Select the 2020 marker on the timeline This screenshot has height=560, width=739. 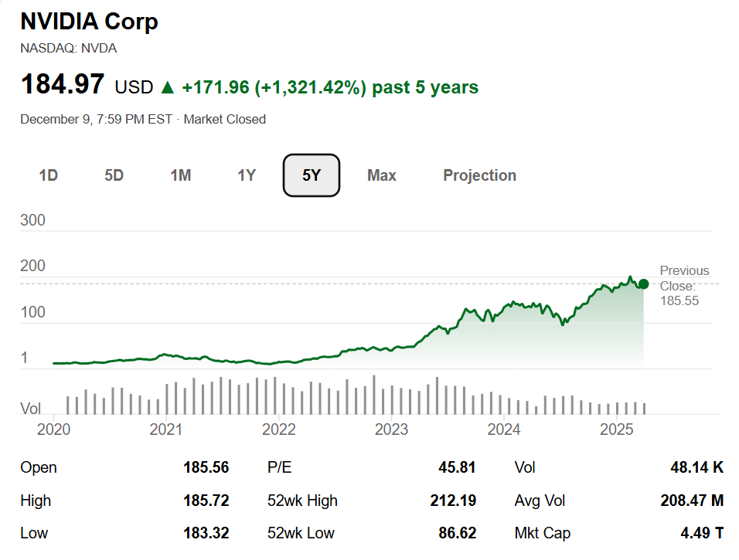coord(53,429)
